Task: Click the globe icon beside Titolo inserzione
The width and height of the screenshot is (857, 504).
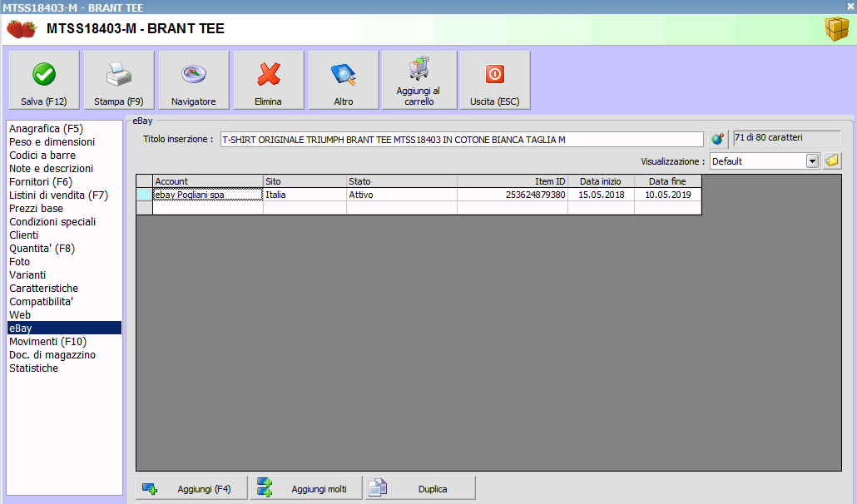Action: [717, 139]
